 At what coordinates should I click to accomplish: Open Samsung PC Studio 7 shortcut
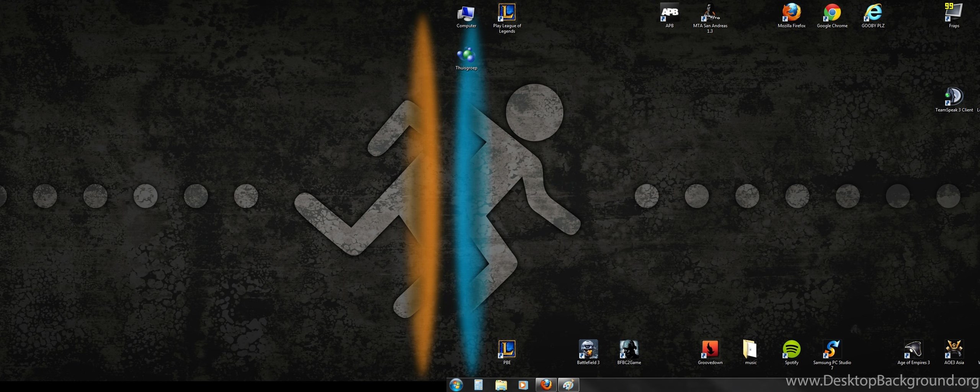(x=832, y=355)
